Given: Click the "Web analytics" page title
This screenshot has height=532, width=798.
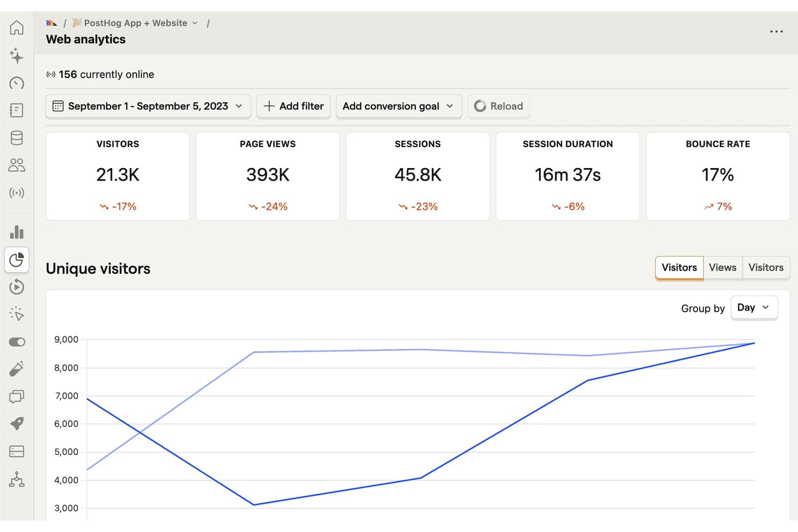Looking at the screenshot, I should click(x=86, y=39).
